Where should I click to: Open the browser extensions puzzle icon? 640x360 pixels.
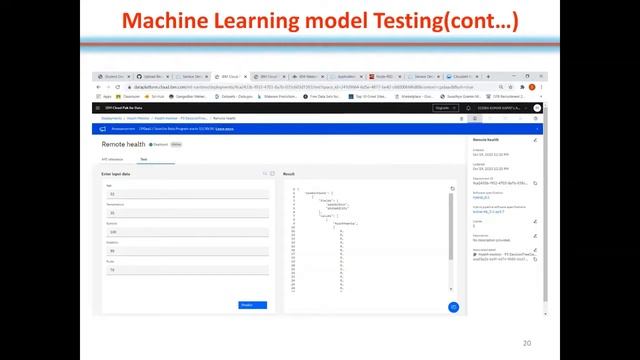522,87
